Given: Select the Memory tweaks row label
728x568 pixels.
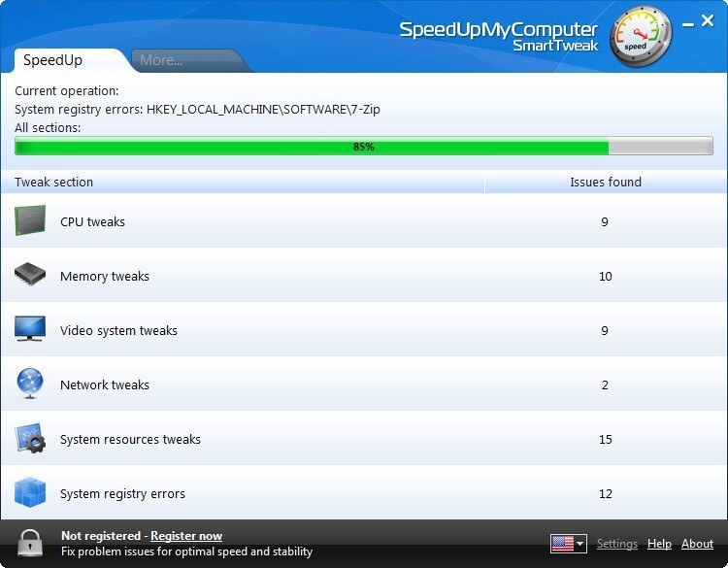Looking at the screenshot, I should pos(105,277).
